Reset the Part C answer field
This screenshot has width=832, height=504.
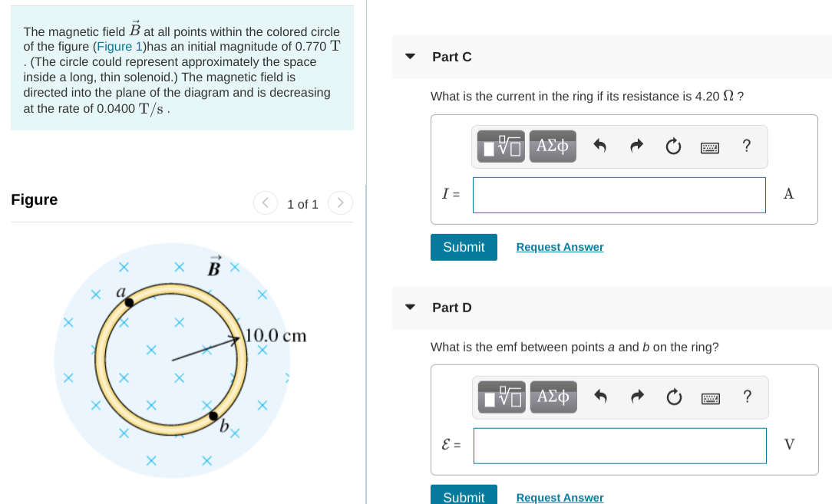673,146
